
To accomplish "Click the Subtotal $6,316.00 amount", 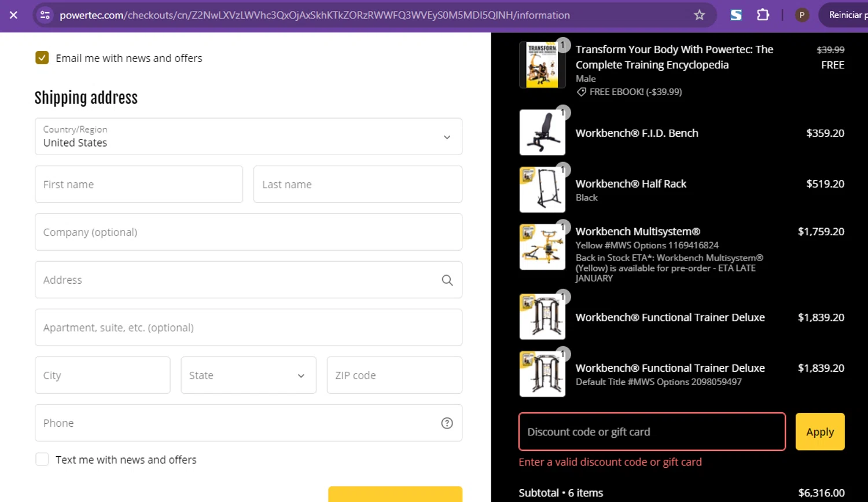I will tap(821, 493).
